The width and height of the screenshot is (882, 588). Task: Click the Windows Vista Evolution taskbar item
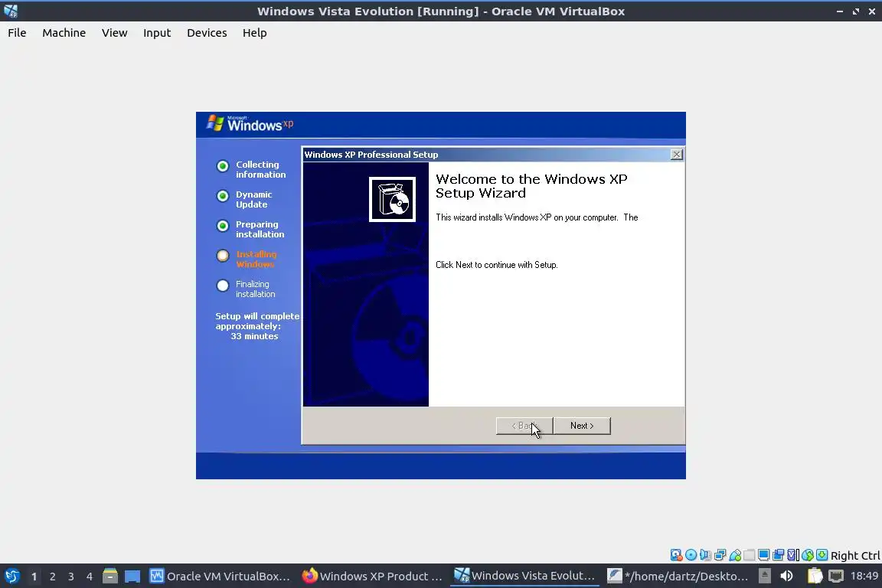coord(524,576)
